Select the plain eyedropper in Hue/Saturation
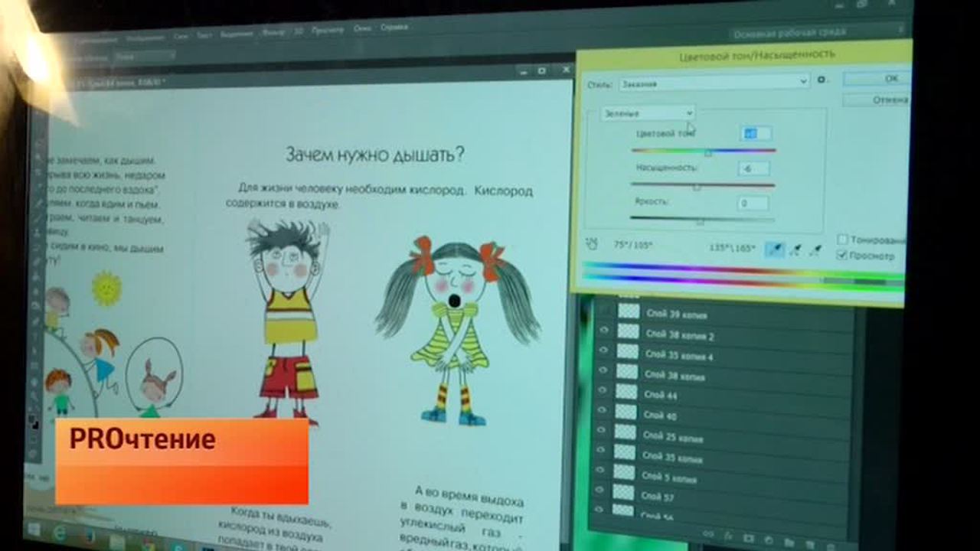 (x=775, y=249)
